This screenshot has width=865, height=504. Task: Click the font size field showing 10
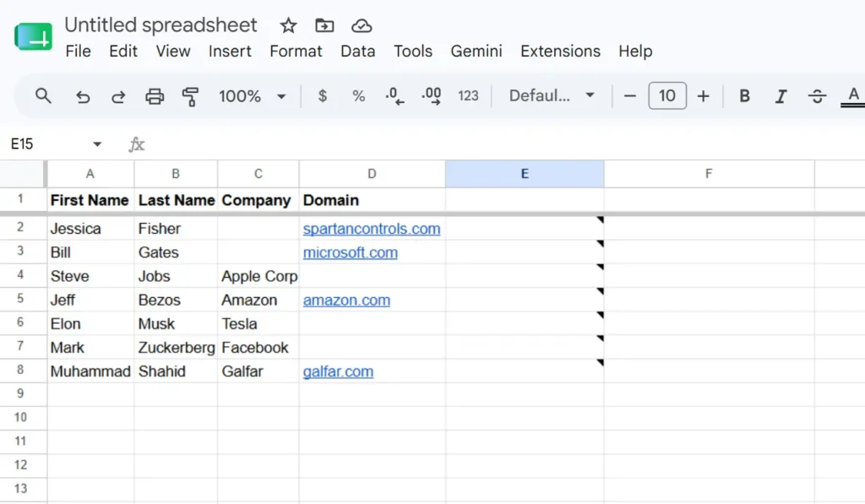(x=667, y=96)
